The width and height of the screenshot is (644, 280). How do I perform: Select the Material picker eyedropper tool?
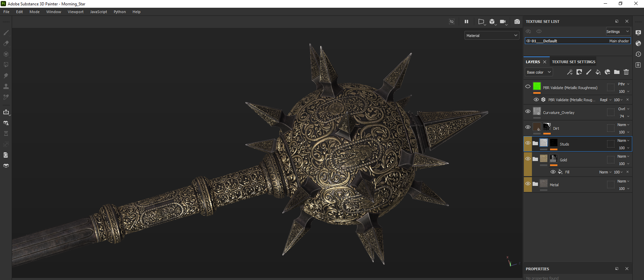point(6,97)
